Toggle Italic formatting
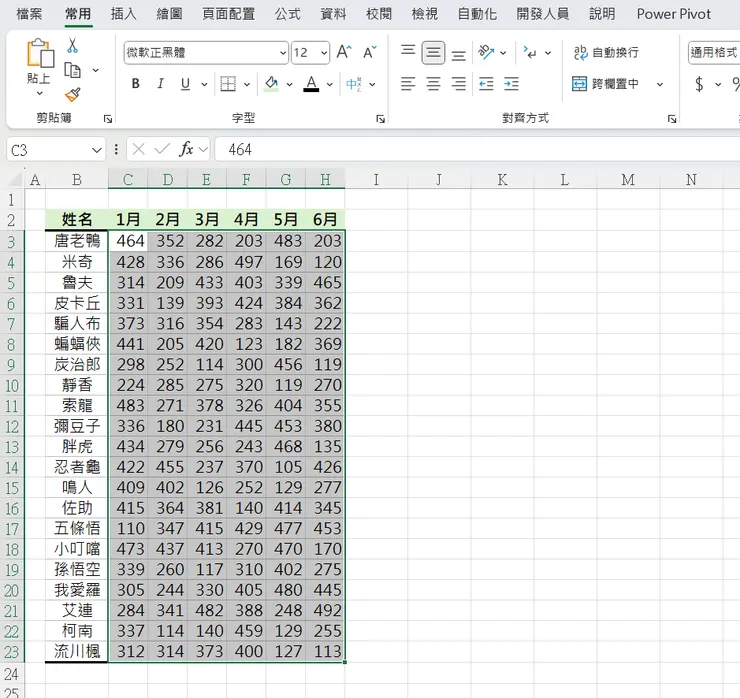Screen dimensions: 740x698 [160, 84]
